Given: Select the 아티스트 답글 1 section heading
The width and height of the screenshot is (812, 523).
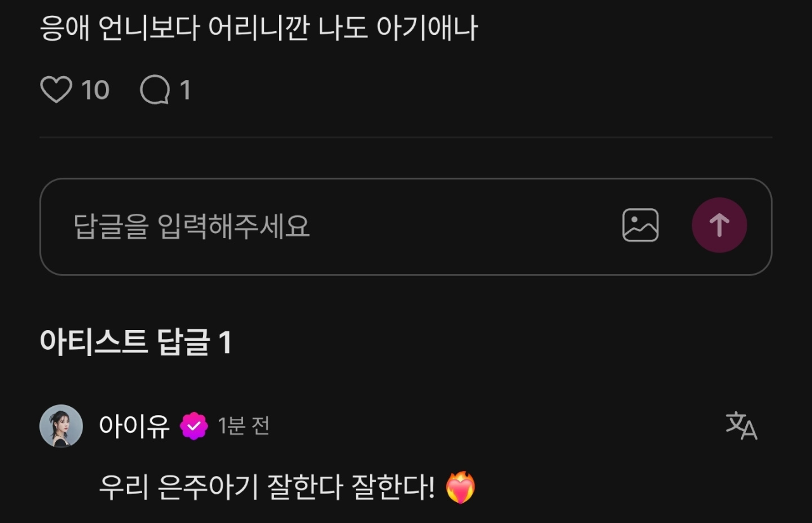Looking at the screenshot, I should coord(135,342).
